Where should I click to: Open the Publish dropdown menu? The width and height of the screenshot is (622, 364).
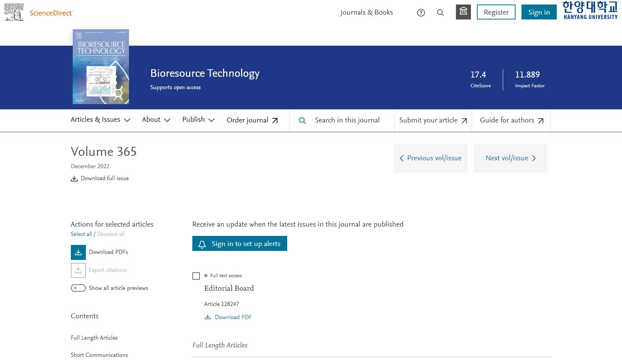click(x=198, y=120)
